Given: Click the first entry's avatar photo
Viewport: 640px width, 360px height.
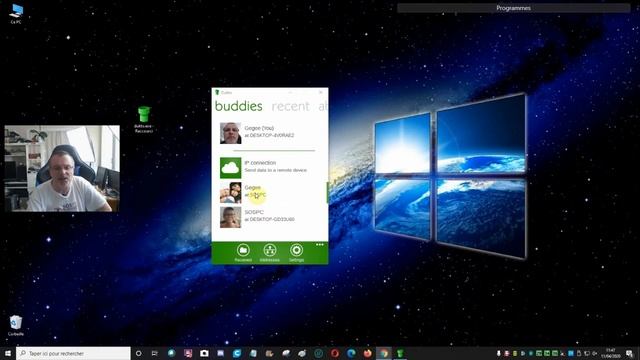Looking at the screenshot, I should pyautogui.click(x=231, y=133).
